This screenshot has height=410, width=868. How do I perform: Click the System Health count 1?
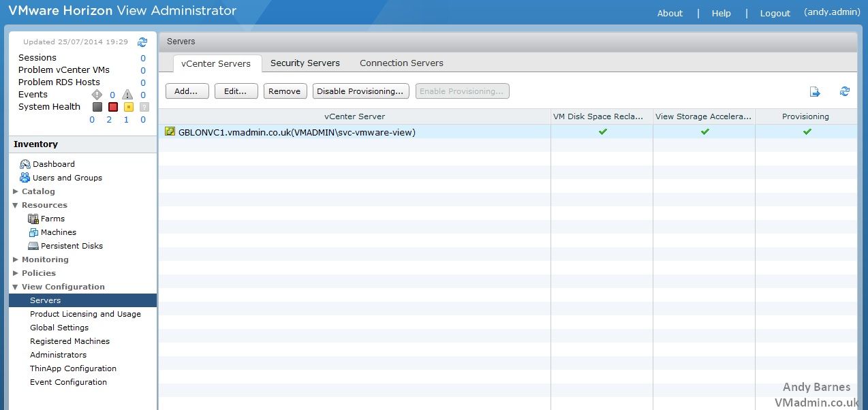pyautogui.click(x=126, y=120)
